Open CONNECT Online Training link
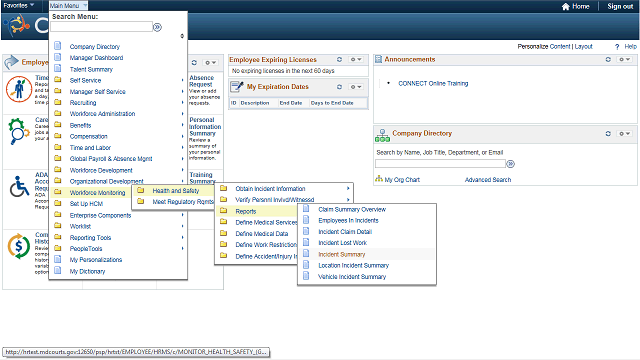Image resolution: width=640 pixels, height=360 pixels. click(x=433, y=83)
